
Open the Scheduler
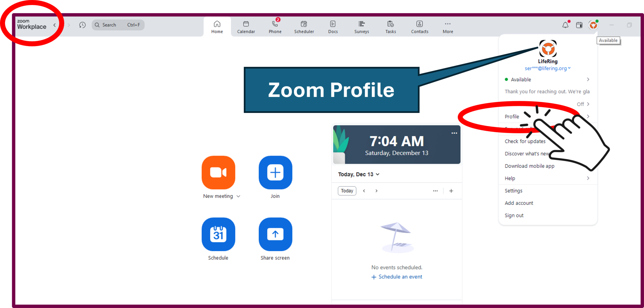click(304, 26)
